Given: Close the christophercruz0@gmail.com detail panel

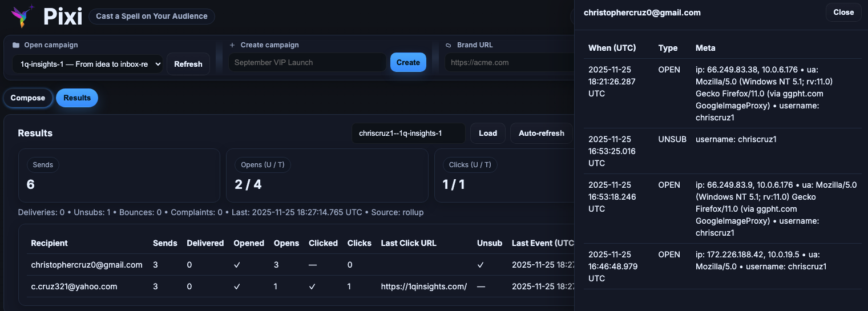Looking at the screenshot, I should coord(843,12).
